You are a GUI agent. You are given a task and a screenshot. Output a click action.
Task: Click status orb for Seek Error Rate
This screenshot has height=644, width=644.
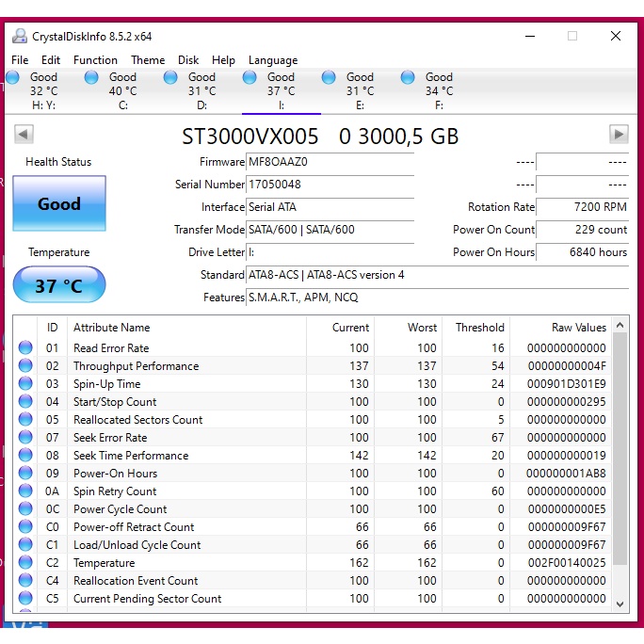pos(25,437)
